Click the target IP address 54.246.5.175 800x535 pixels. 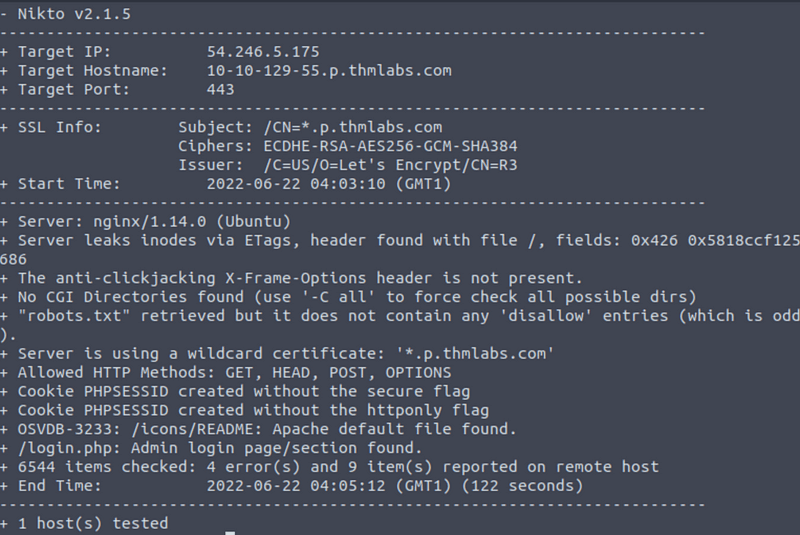263,51
